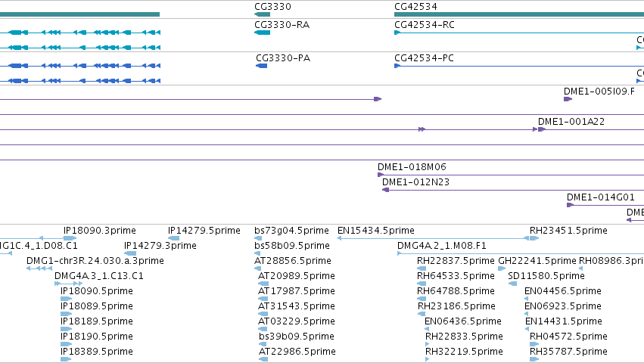Click the GH22241.5prime EST marker
Image resolution: width=644 pixels, height=363 pixels.
click(x=502, y=268)
